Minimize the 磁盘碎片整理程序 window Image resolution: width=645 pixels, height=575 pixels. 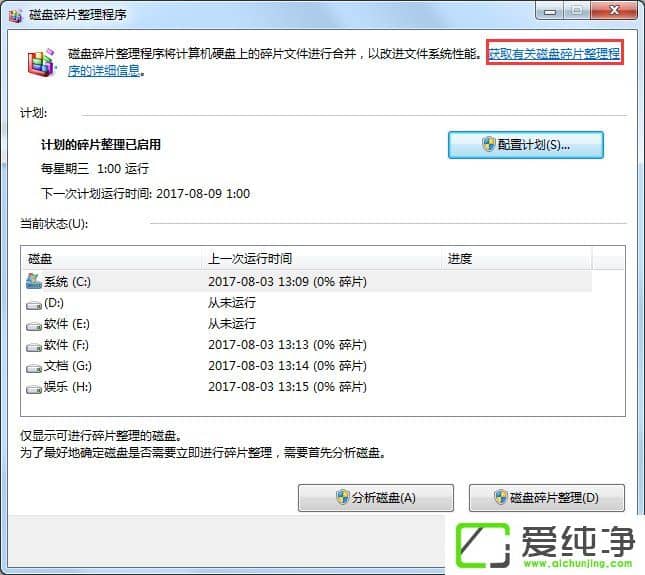click(x=549, y=11)
